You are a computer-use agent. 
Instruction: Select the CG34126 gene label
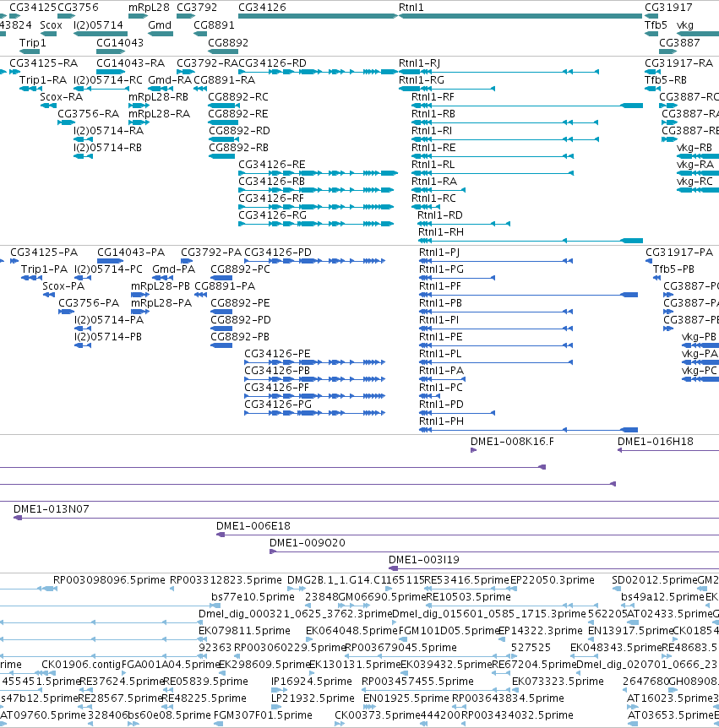[262, 8]
